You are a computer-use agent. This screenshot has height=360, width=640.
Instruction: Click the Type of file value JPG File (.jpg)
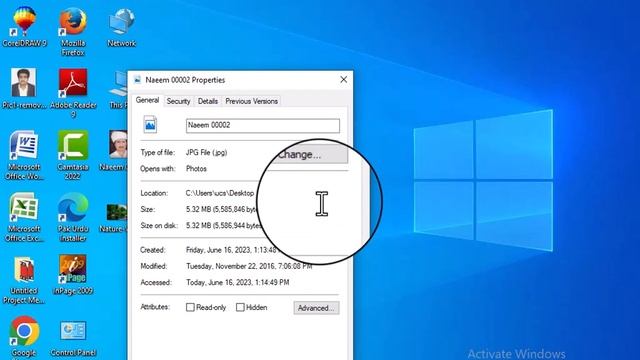[x=206, y=153]
